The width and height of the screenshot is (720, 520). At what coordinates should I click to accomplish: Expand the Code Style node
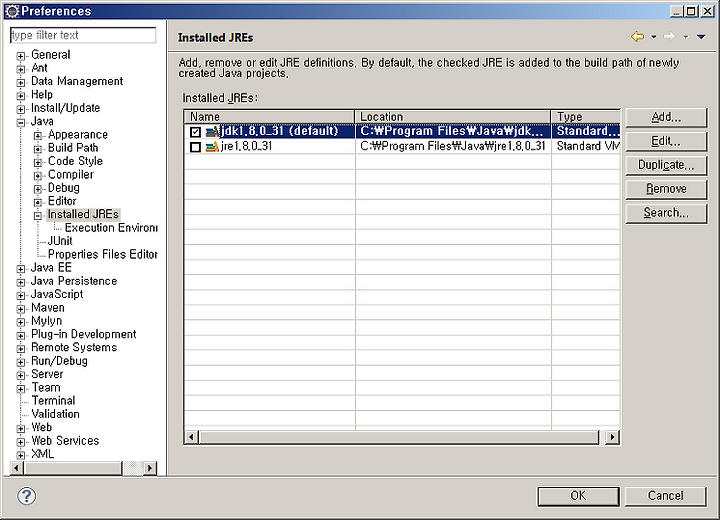point(38,163)
